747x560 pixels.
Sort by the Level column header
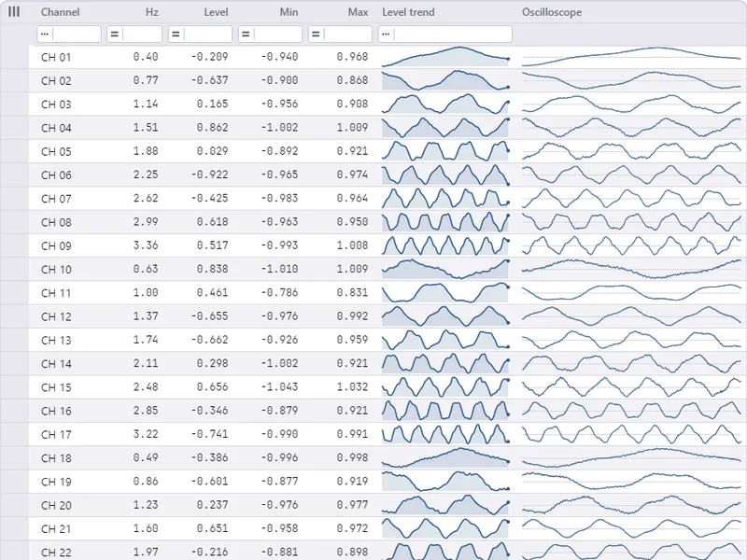click(216, 12)
